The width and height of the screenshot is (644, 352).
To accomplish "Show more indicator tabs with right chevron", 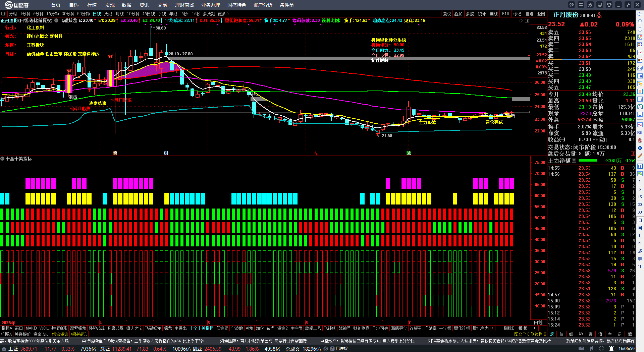I will 492,328.
